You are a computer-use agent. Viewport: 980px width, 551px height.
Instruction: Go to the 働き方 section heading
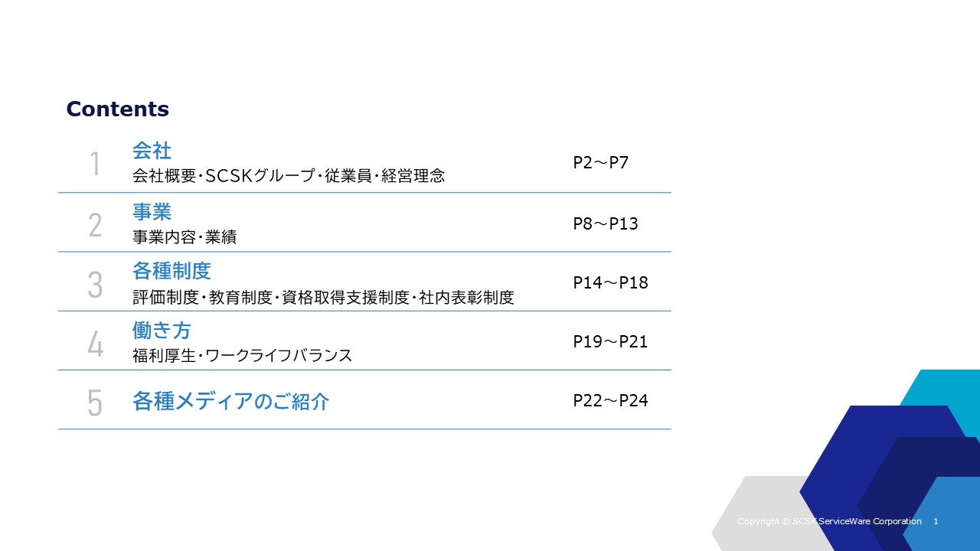[162, 331]
